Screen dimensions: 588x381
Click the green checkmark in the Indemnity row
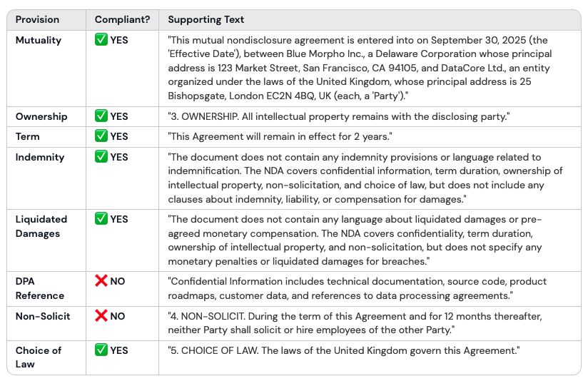[101, 157]
